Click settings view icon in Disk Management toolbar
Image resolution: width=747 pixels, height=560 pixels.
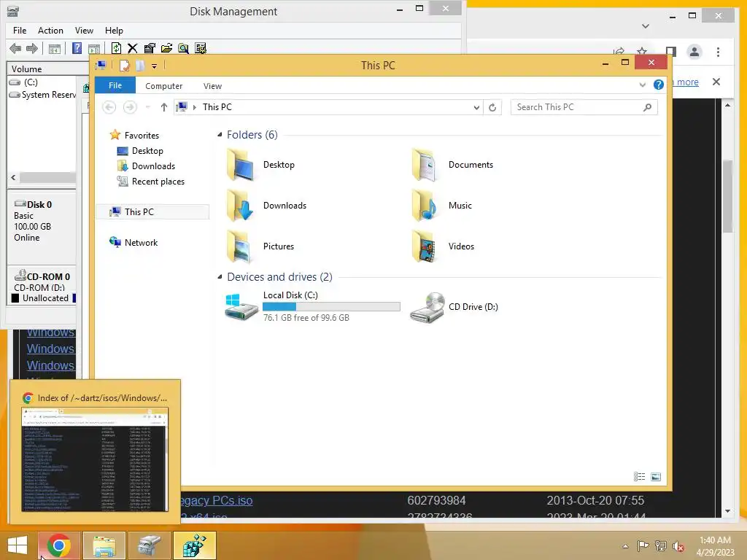pyautogui.click(x=201, y=48)
